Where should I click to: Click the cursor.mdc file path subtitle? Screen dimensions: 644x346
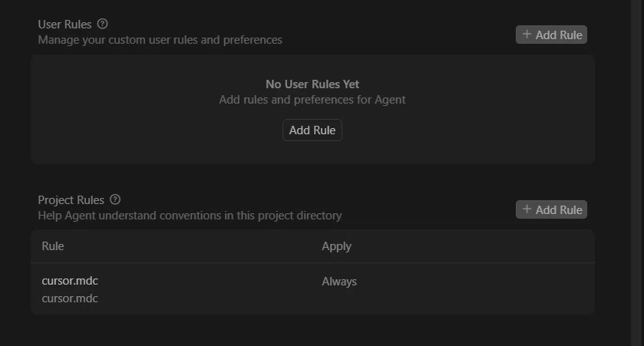pos(70,298)
